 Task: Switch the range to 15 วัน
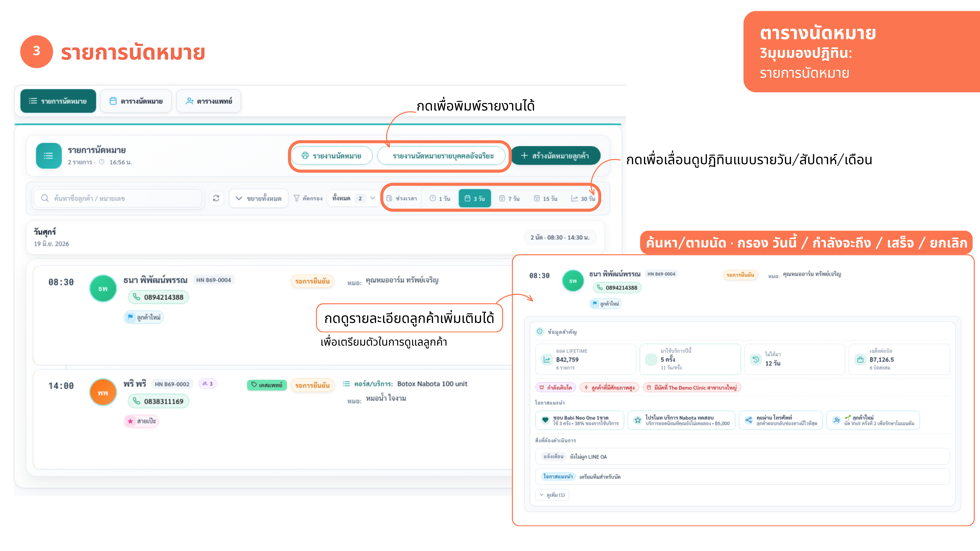pyautogui.click(x=546, y=199)
